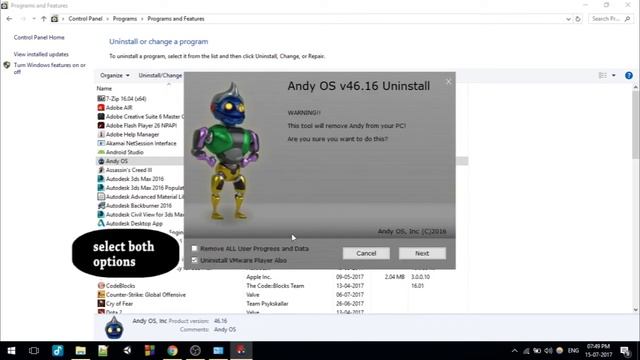Select the Andy OS list icon

[x=101, y=161]
